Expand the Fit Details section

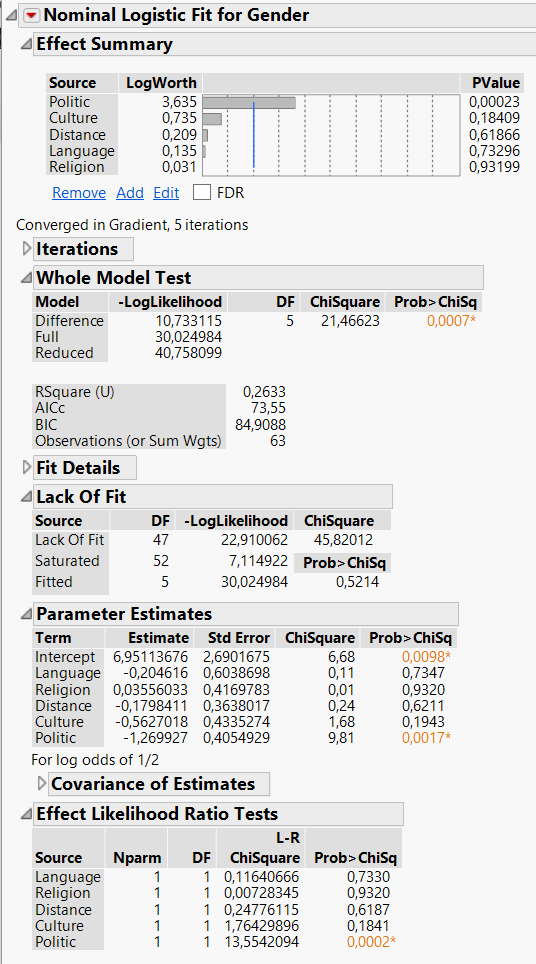click(x=26, y=467)
